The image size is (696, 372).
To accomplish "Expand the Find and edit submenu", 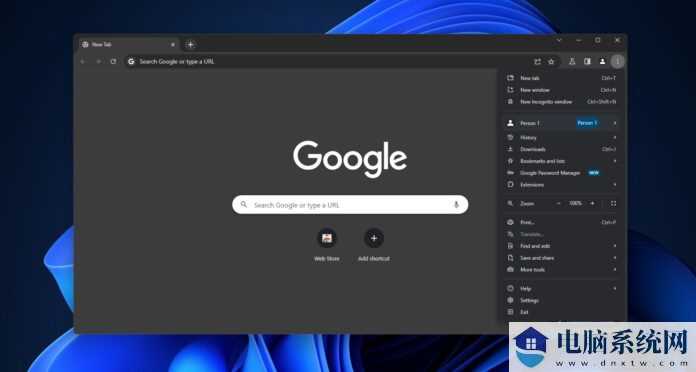I will tap(561, 246).
